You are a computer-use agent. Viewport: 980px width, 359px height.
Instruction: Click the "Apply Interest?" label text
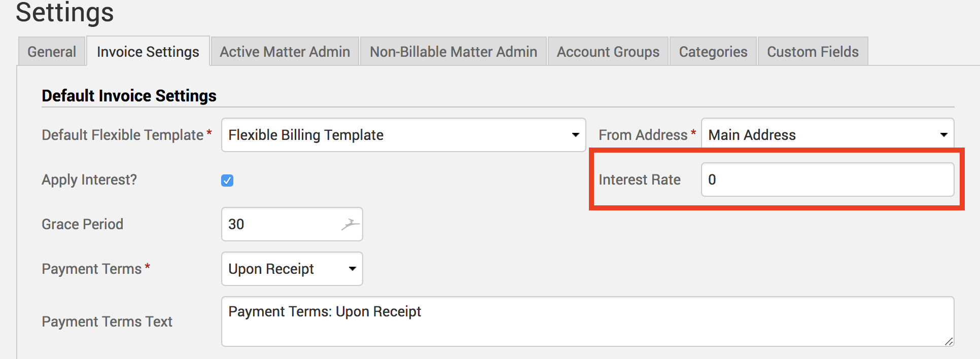[89, 179]
